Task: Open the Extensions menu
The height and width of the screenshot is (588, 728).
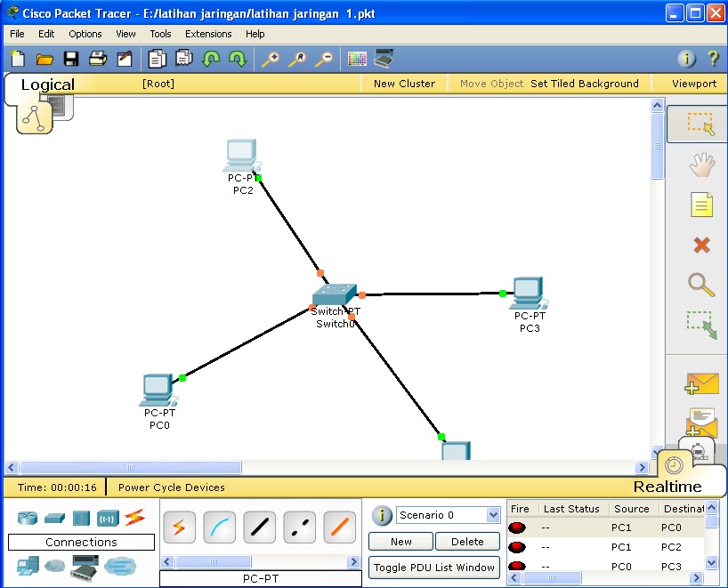Action: click(x=208, y=34)
